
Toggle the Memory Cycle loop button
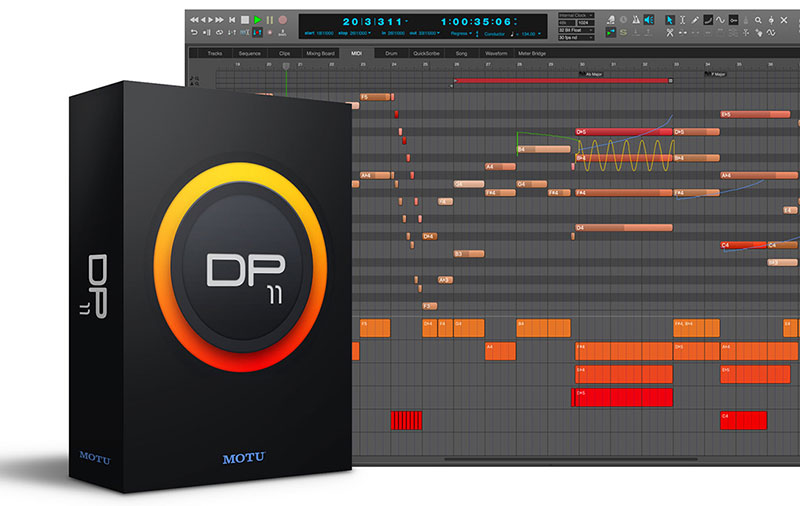[x=219, y=33]
